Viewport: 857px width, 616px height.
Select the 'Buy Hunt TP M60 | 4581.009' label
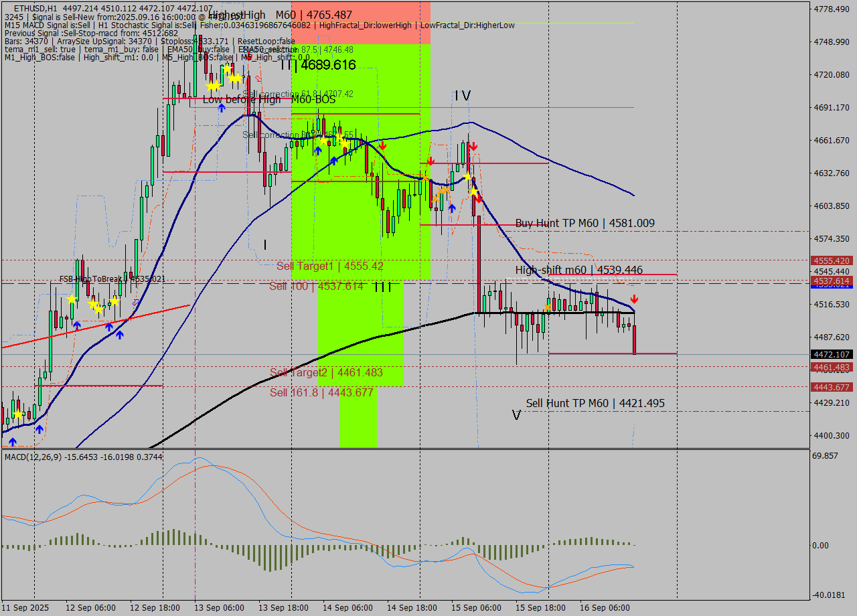coord(585,223)
